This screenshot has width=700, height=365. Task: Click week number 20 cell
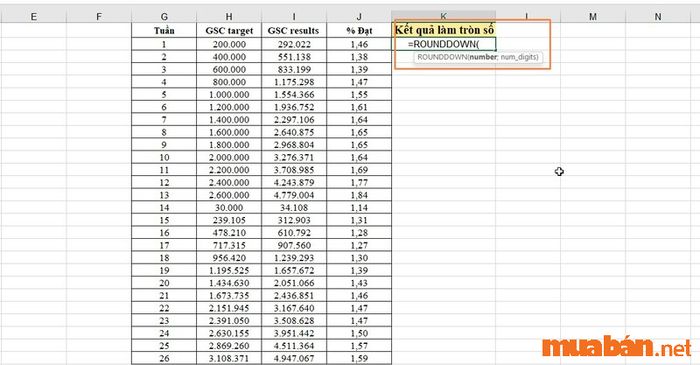tap(164, 283)
